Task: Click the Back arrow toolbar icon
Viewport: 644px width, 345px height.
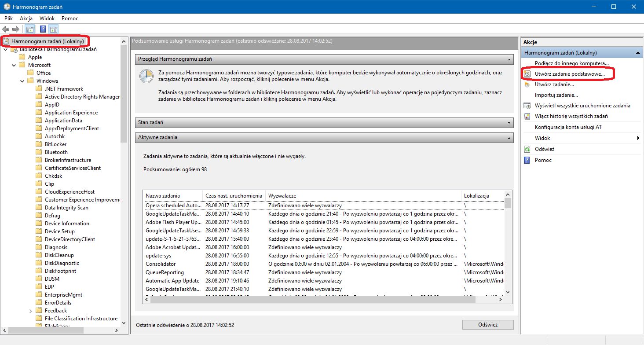Action: coord(6,29)
